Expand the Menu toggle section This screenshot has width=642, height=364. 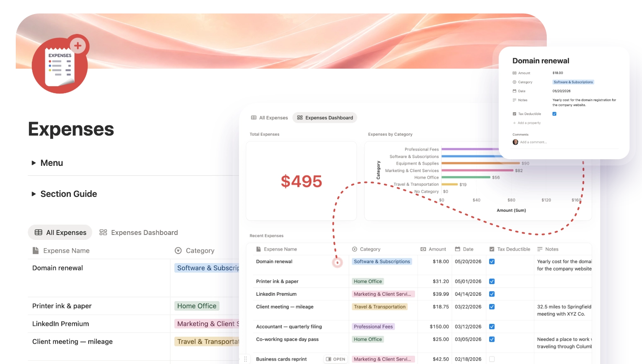click(x=34, y=163)
